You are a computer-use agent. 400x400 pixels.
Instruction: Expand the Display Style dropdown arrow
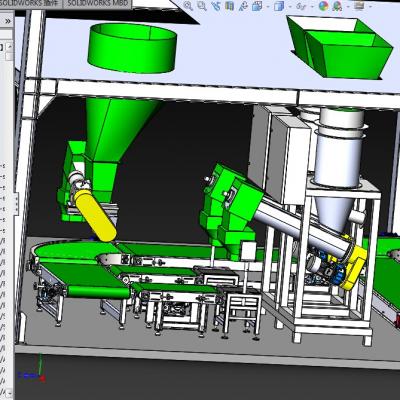pos(290,7)
